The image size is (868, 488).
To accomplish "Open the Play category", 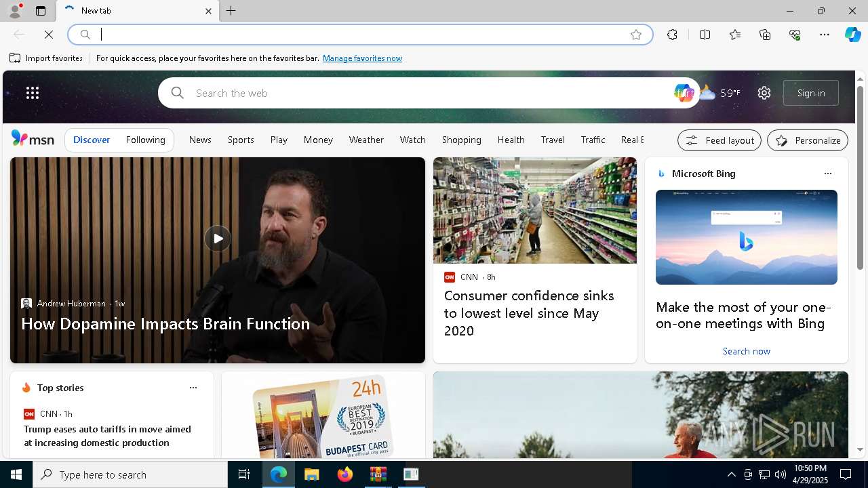I will 279,140.
